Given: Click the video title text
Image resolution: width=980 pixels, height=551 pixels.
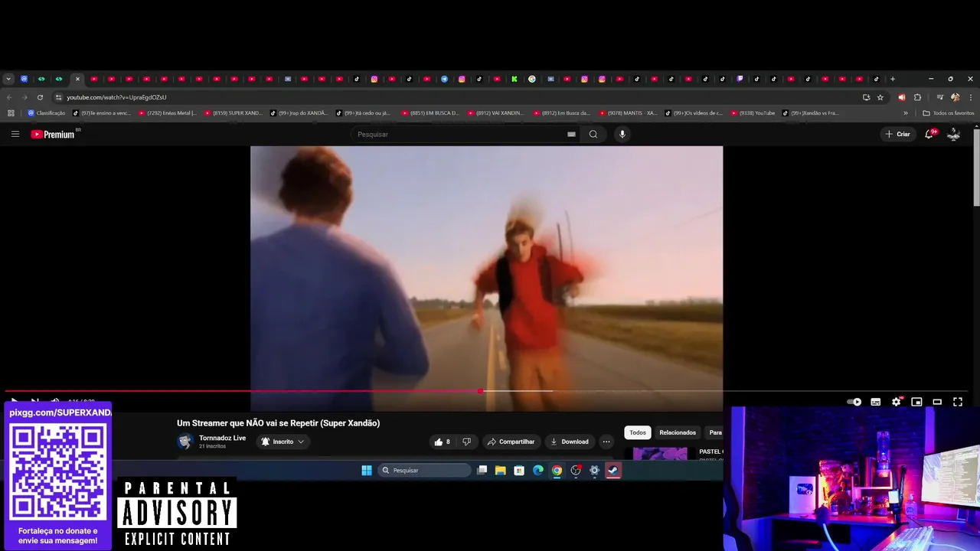Looking at the screenshot, I should [x=279, y=423].
